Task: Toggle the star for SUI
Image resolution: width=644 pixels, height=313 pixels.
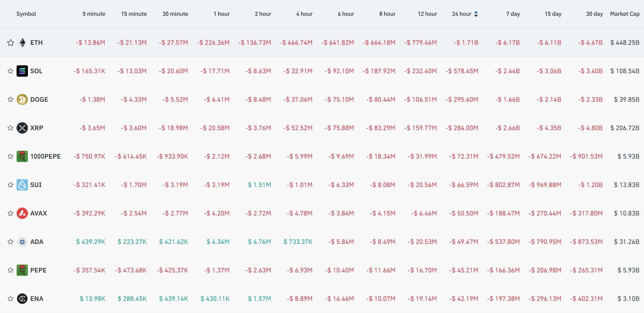Action: point(10,185)
